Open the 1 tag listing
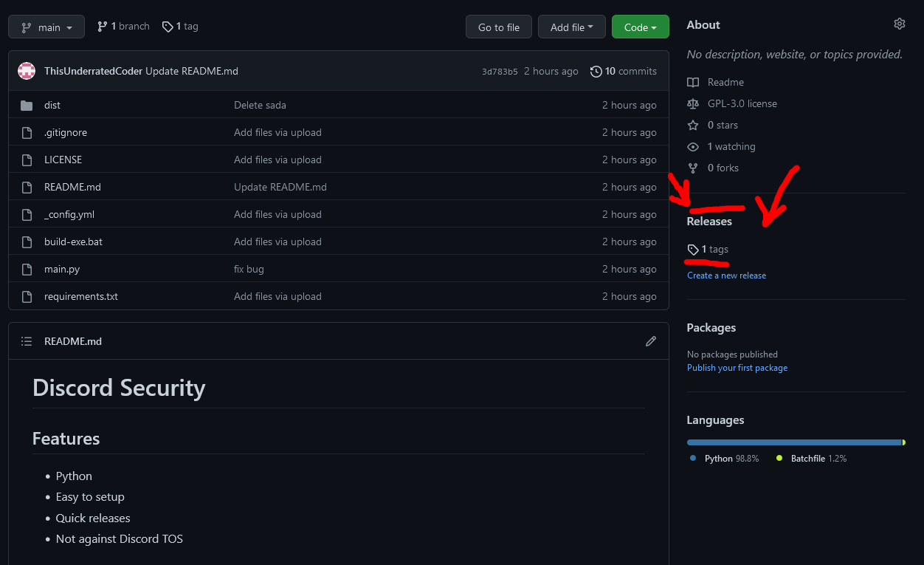Screen dimensions: 924x565 click(179, 26)
